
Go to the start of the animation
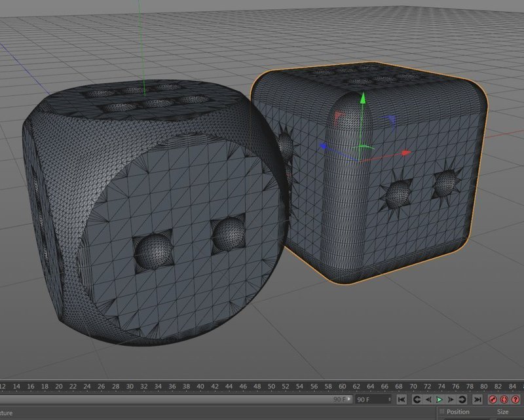tap(402, 399)
